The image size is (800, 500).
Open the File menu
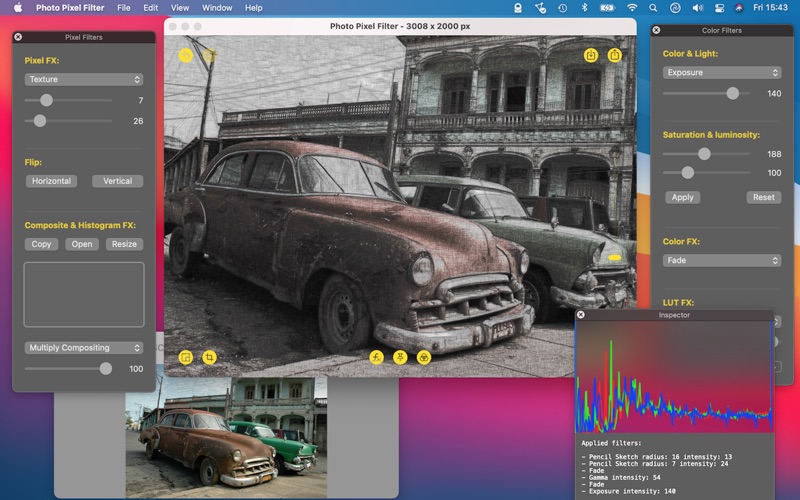pyautogui.click(x=123, y=8)
